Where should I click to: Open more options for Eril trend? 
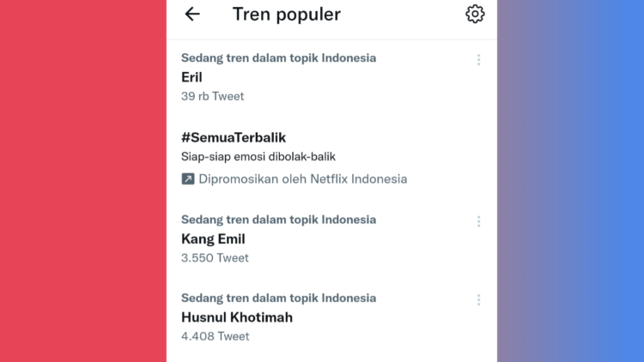coord(478,60)
